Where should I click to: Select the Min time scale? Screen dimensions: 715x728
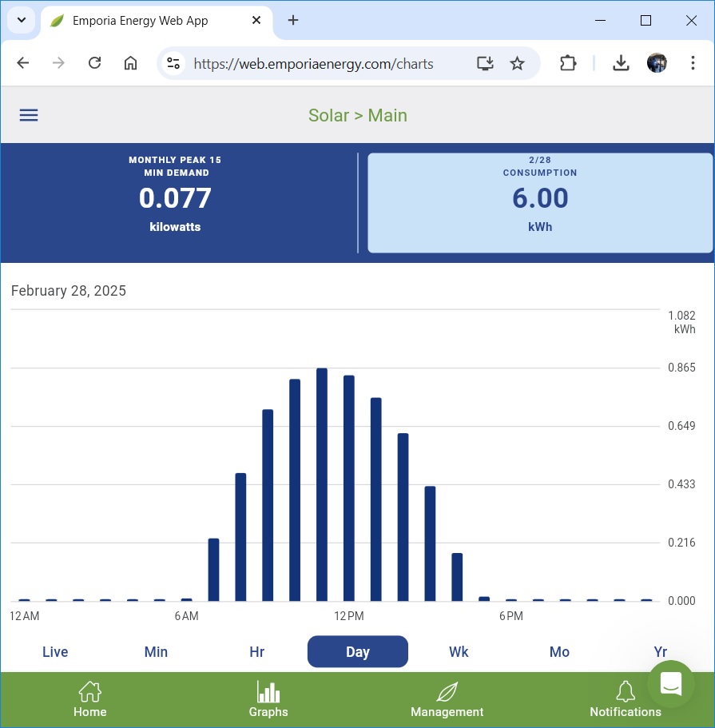click(156, 652)
